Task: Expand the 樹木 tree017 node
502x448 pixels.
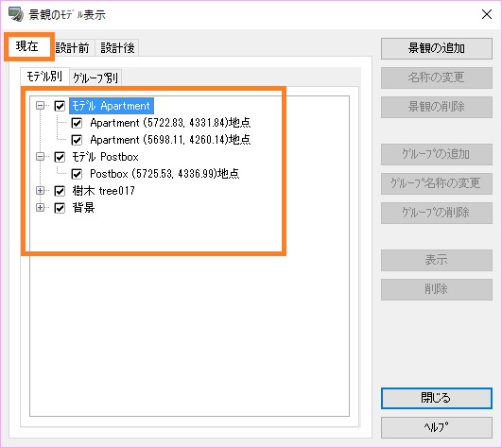Action: [x=40, y=191]
